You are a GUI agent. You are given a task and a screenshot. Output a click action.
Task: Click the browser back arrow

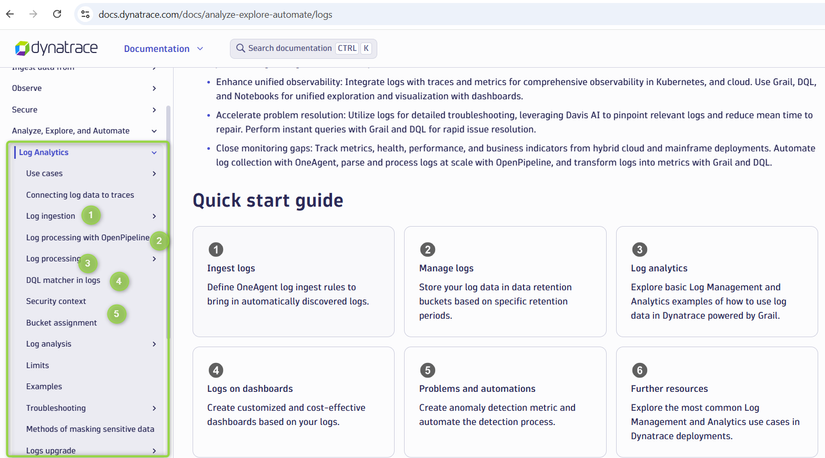click(10, 14)
